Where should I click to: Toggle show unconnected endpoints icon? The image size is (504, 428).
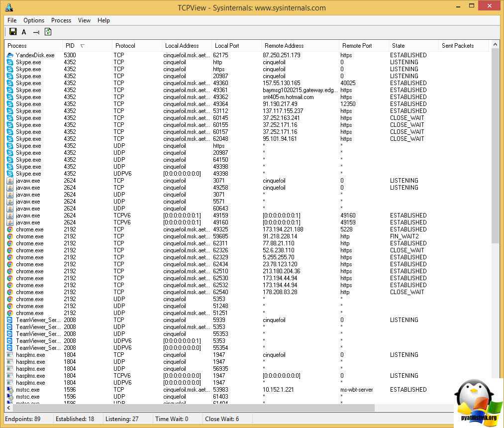pyautogui.click(x=36, y=32)
